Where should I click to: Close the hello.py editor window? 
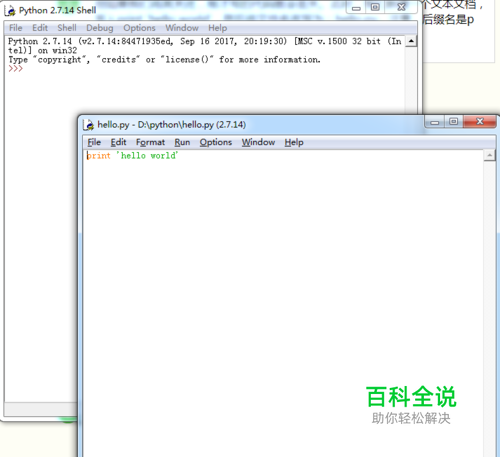[480, 122]
